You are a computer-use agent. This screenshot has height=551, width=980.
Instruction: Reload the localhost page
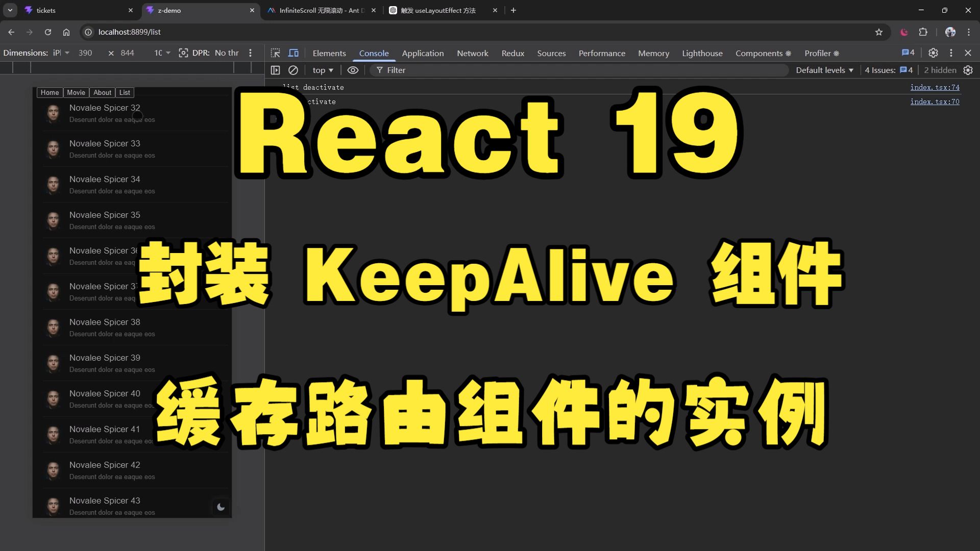point(48,32)
